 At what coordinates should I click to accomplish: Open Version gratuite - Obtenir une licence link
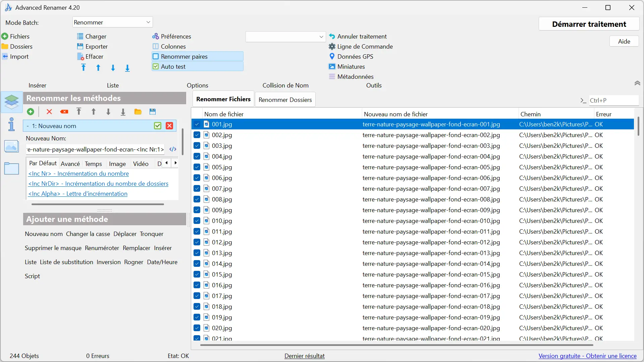[587, 356]
